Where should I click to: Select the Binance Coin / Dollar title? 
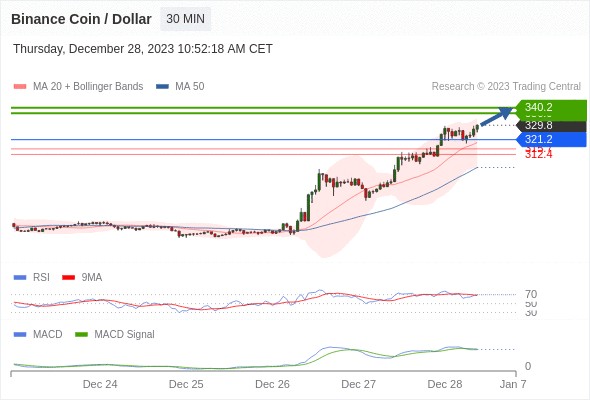(x=81, y=19)
